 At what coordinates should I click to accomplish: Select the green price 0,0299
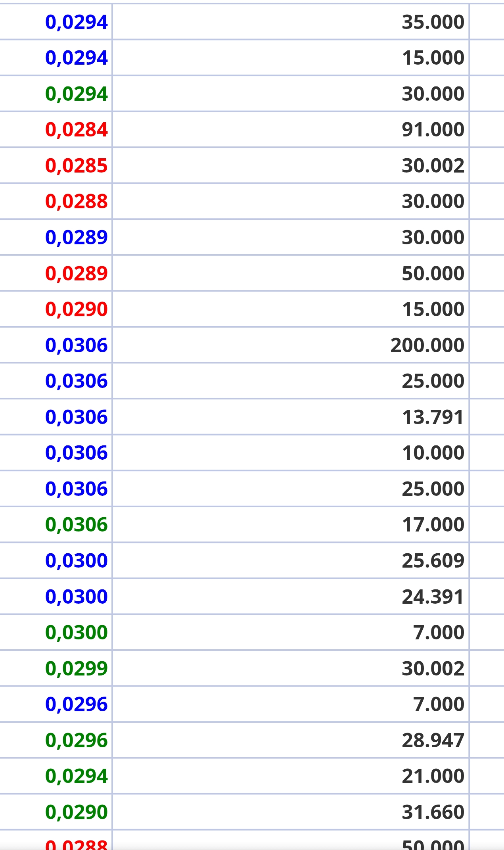[77, 668]
